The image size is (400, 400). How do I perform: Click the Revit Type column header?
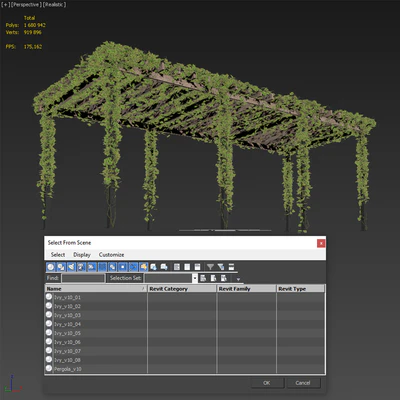tap(300, 289)
